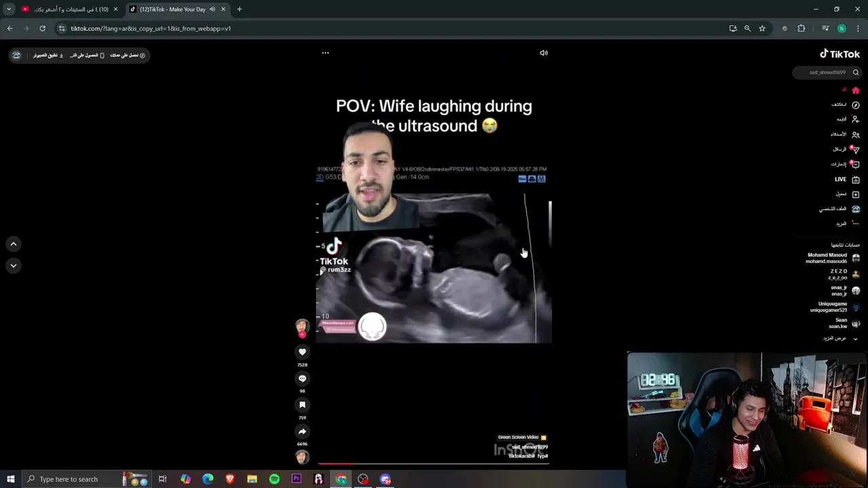Screen dimensions: 868x488
Task: Mute the TikTok browser tab audio icon
Action: (212, 9)
